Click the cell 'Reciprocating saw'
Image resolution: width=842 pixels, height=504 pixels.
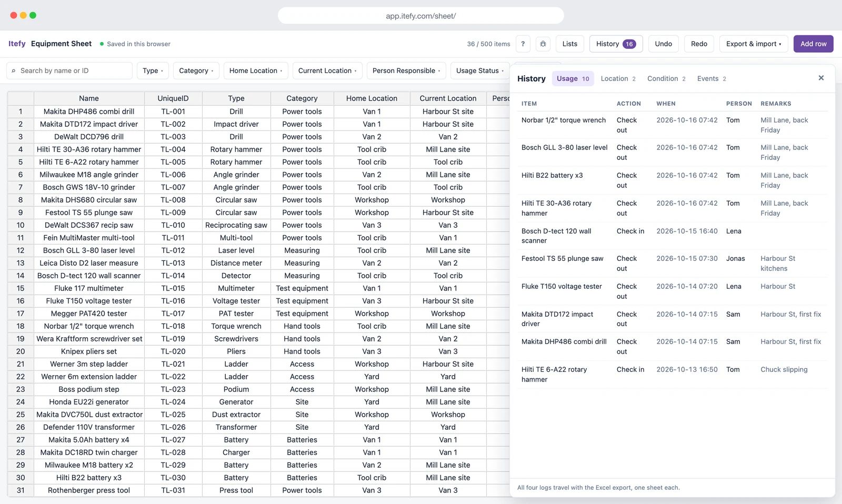pyautogui.click(x=236, y=225)
